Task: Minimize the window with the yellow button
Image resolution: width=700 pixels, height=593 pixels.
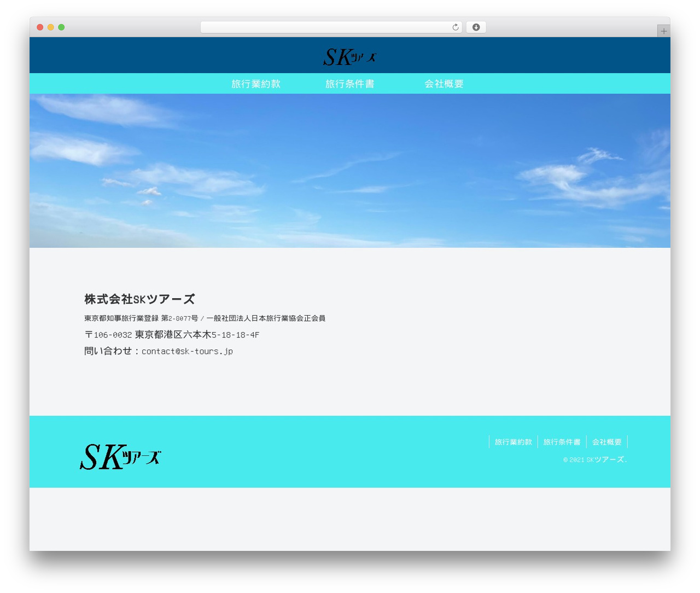Action: [50, 27]
